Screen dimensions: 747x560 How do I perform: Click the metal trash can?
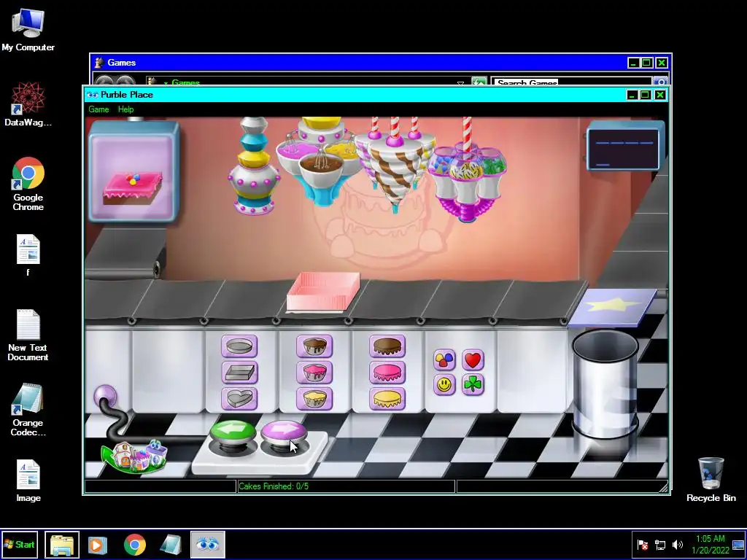point(605,384)
